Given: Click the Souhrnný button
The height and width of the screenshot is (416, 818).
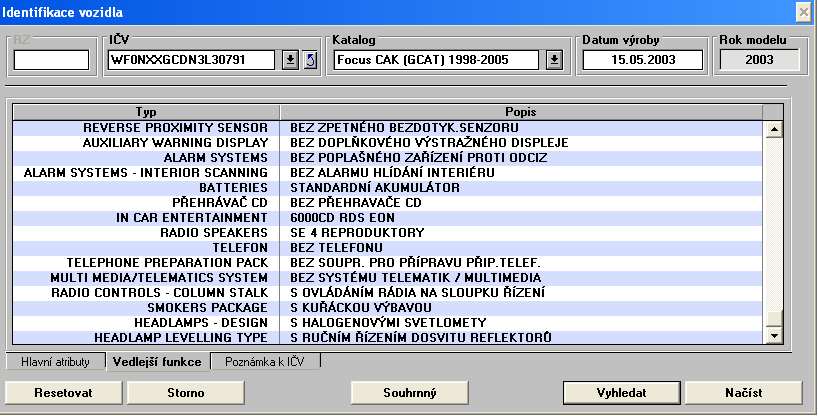Looking at the screenshot, I should point(410,392).
